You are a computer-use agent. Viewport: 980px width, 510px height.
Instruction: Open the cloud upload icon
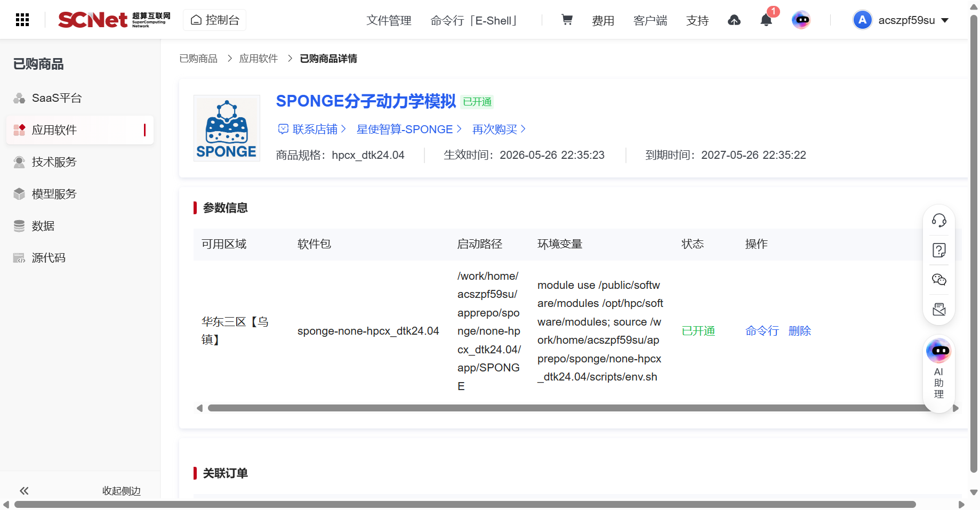[734, 20]
